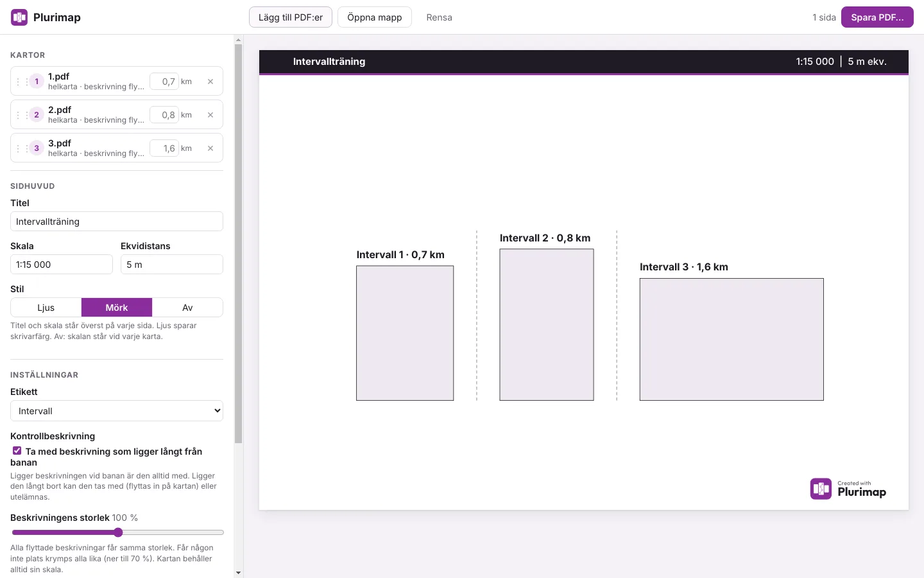This screenshot has width=924, height=578.
Task: Click the Plurimap logo icon in header
Action: (x=19, y=17)
